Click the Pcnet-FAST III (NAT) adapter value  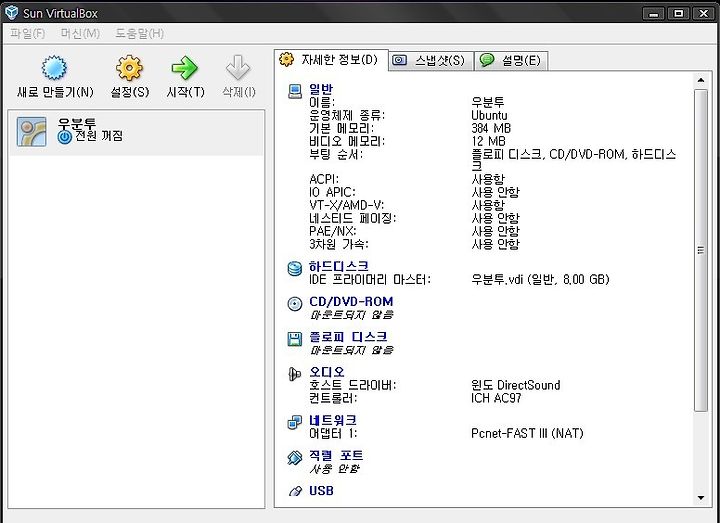[527, 433]
